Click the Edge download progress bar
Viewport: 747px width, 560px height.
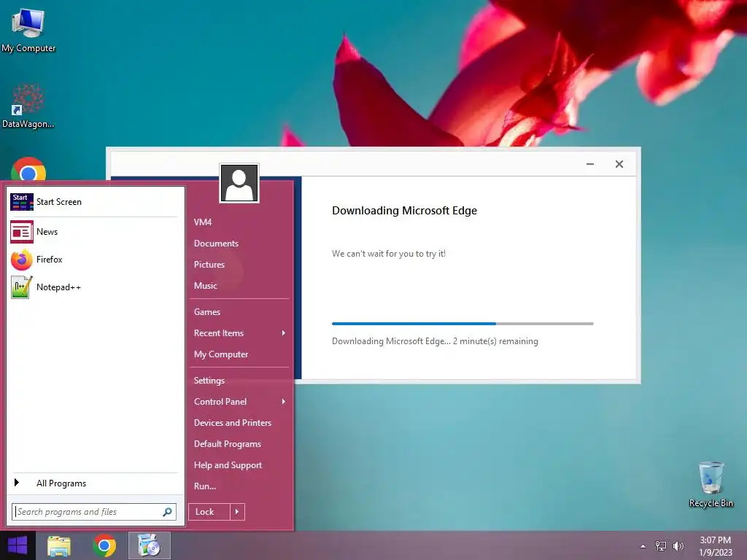click(462, 324)
